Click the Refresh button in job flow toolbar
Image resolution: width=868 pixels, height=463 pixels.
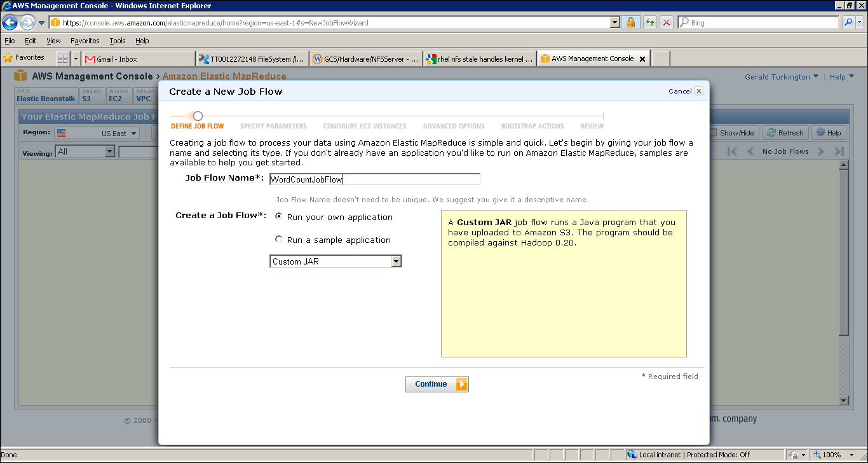785,133
